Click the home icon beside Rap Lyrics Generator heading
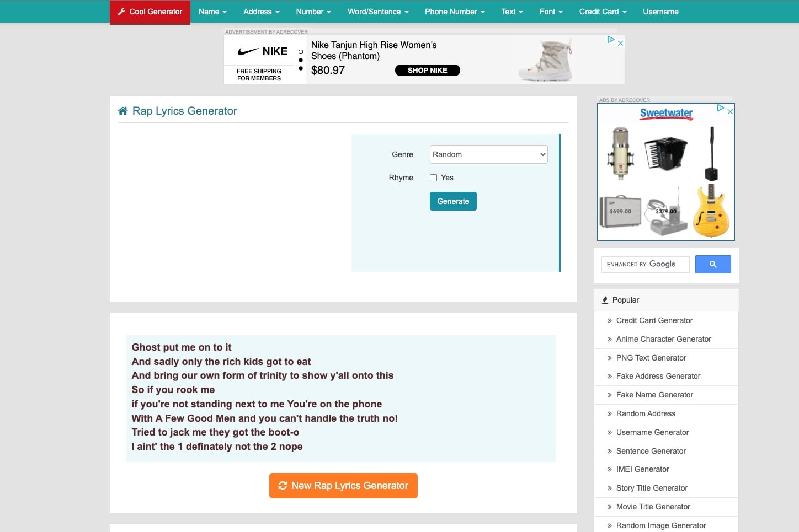799x532 pixels. coord(122,110)
